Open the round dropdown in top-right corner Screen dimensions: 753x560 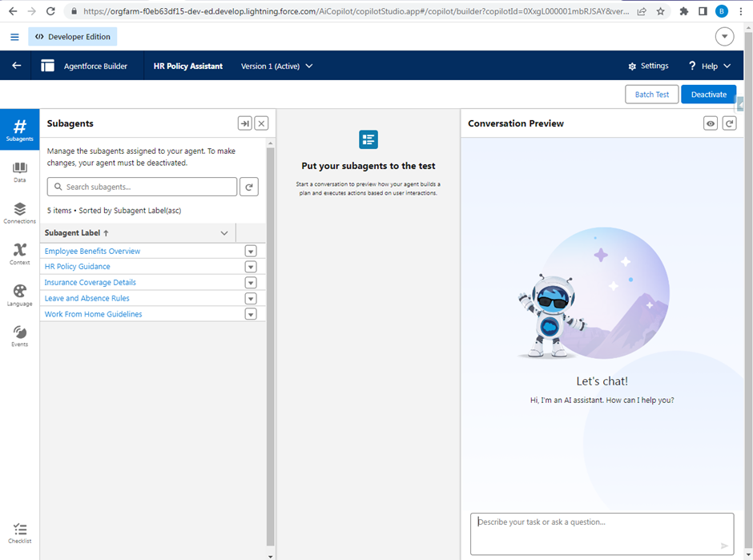[724, 37]
